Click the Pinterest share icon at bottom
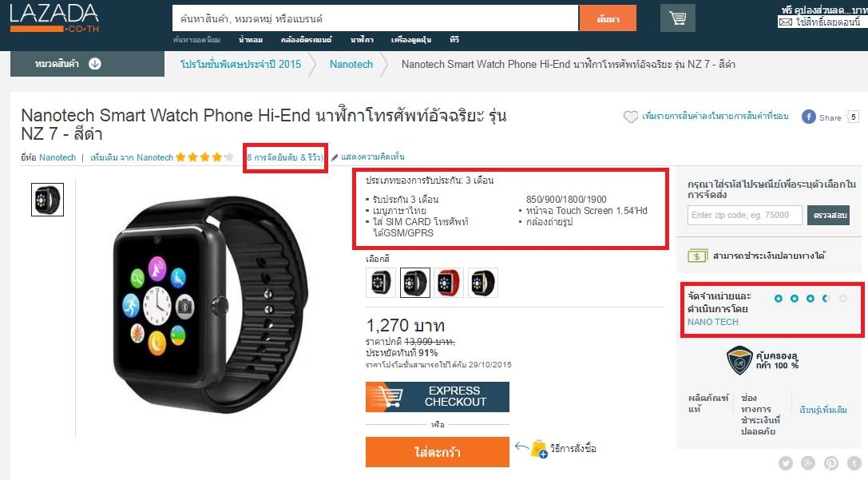This screenshot has width=868, height=480. 831,463
